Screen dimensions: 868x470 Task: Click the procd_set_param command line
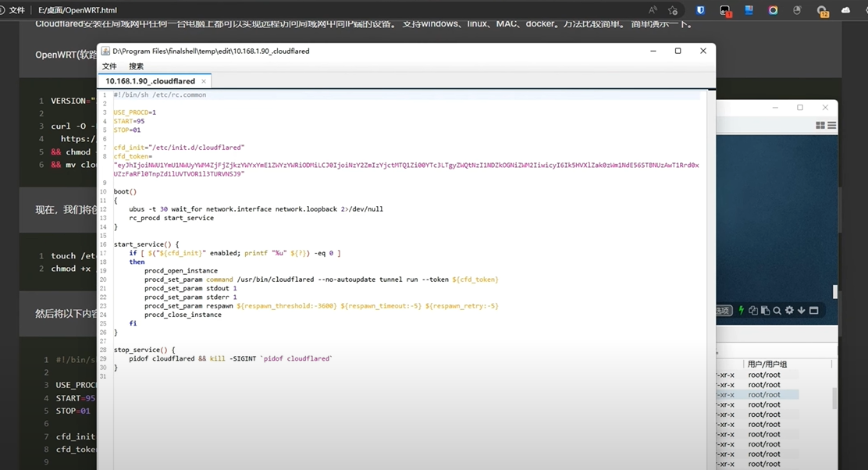click(x=321, y=280)
